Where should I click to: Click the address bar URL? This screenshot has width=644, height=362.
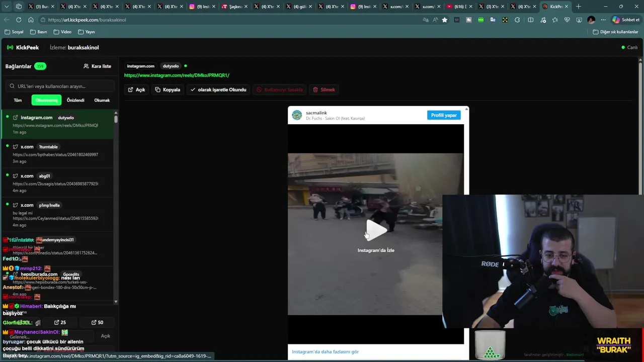(87, 20)
